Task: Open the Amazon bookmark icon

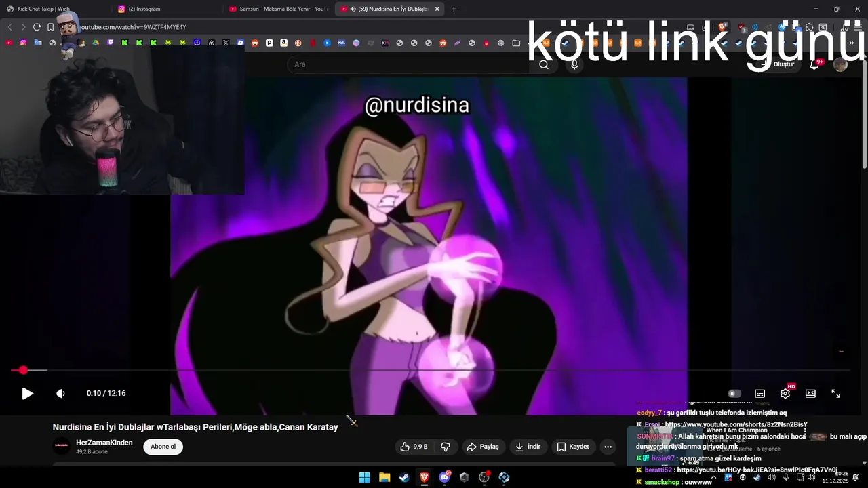Action: coord(283,43)
